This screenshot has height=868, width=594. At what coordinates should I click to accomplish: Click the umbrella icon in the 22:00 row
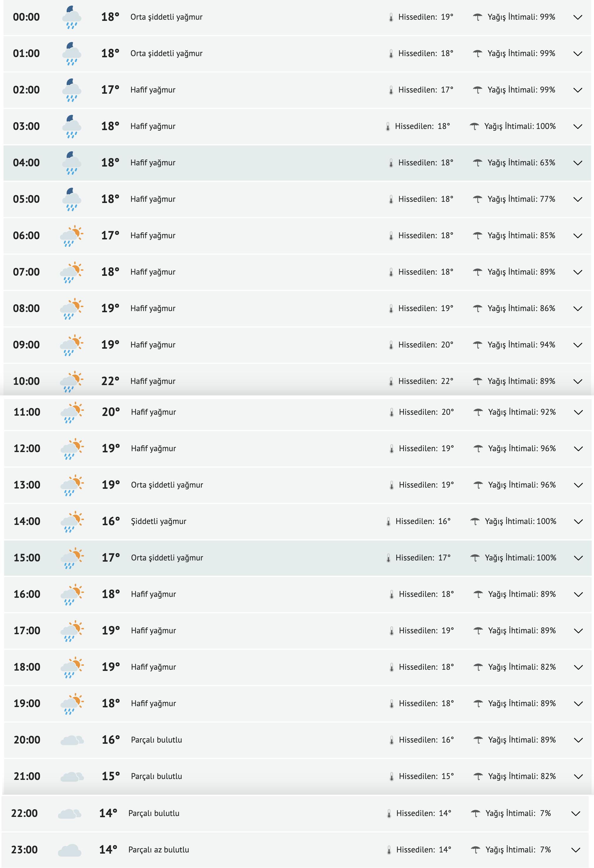(475, 813)
